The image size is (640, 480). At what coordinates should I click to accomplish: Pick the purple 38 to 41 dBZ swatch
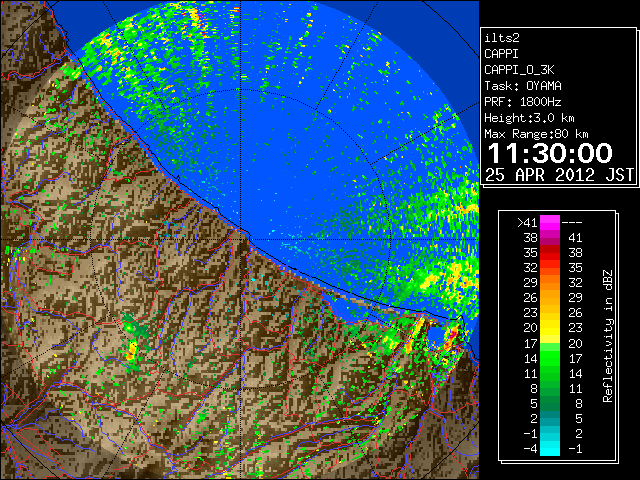click(550, 238)
